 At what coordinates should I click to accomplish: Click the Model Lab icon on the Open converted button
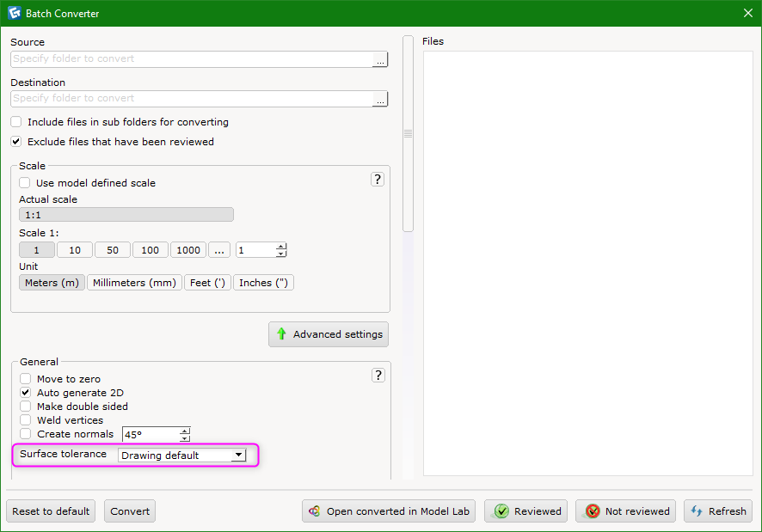point(315,511)
